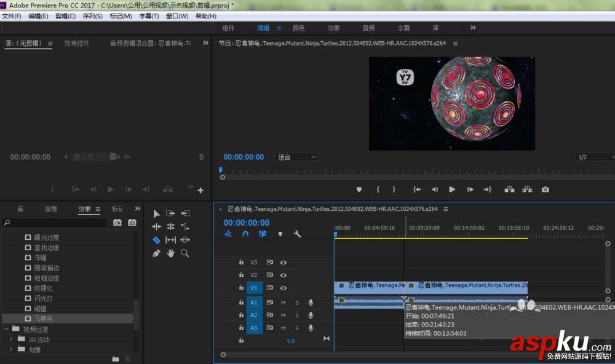
Task: Pick the Hand tool
Action: tap(170, 253)
